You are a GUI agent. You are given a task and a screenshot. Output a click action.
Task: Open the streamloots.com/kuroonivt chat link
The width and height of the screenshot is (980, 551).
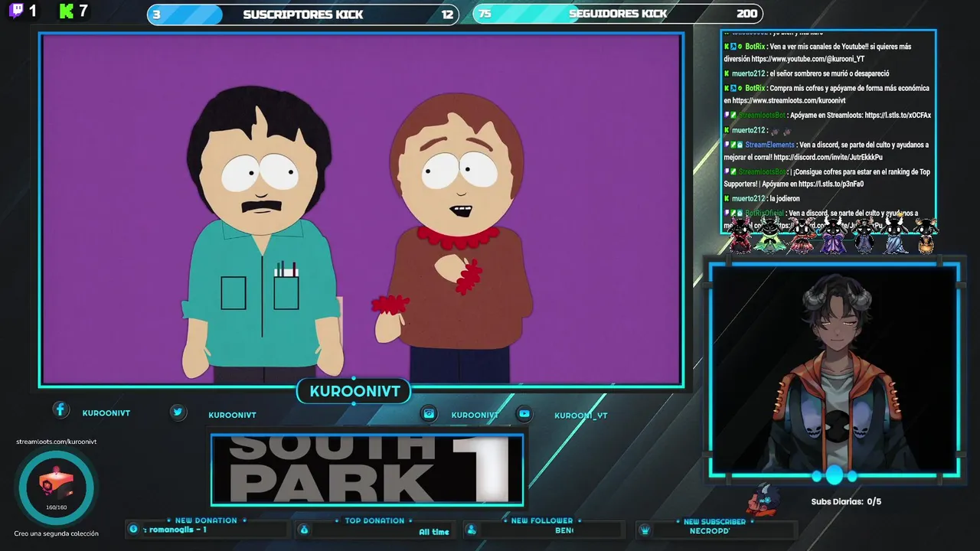click(x=789, y=100)
